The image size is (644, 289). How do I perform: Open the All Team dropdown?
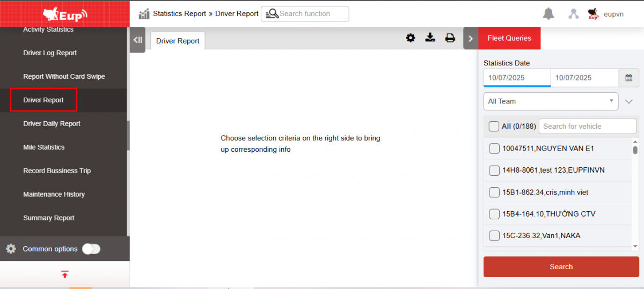(551, 101)
